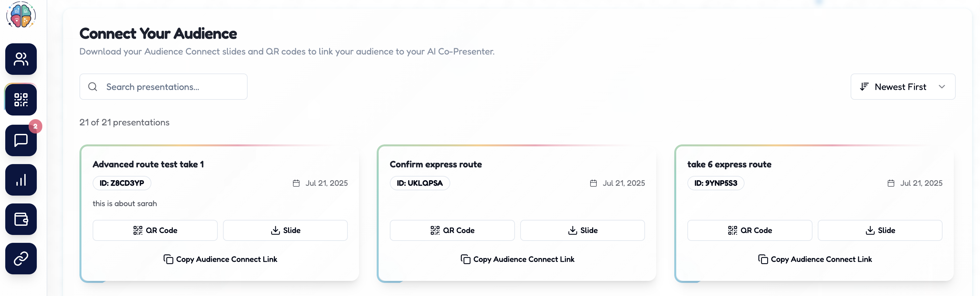Screen dimensions: 980x296
Task: Expand the Newest First sort dropdown
Action: point(902,87)
